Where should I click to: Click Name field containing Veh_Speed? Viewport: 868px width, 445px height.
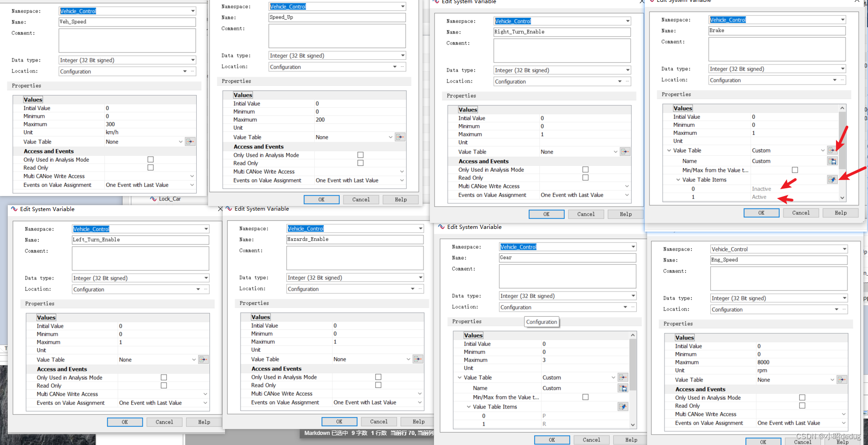127,22
